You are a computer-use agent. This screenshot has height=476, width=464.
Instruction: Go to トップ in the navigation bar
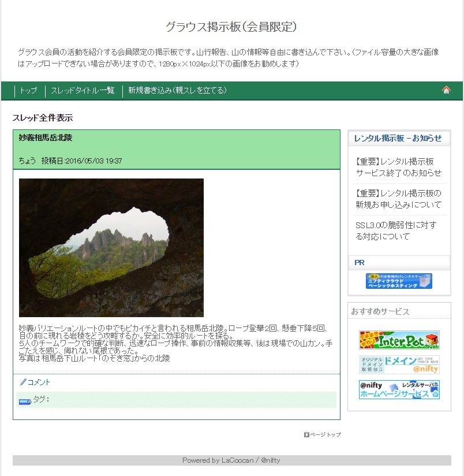(28, 91)
